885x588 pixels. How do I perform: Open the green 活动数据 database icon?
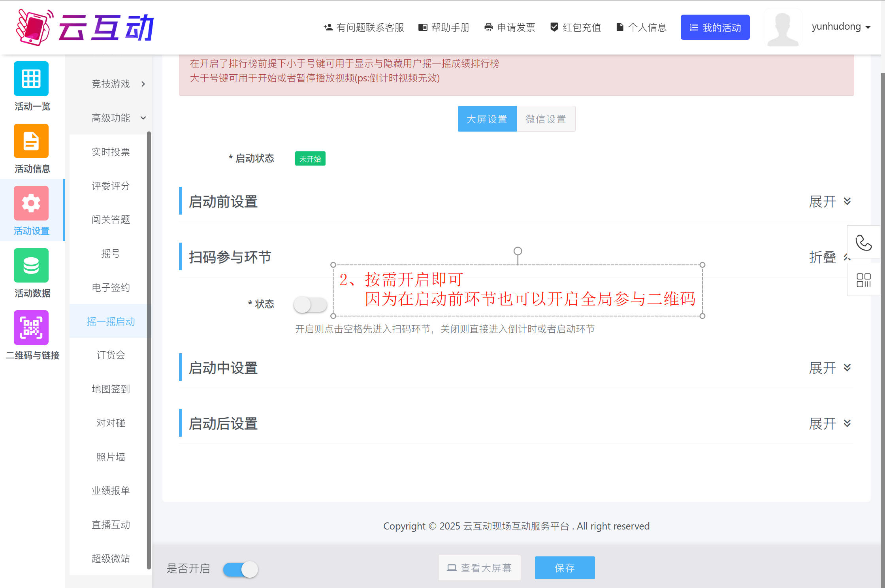tap(31, 266)
